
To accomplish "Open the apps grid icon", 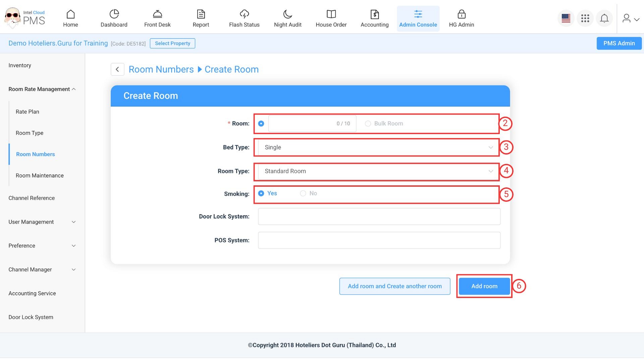I will click(x=585, y=18).
